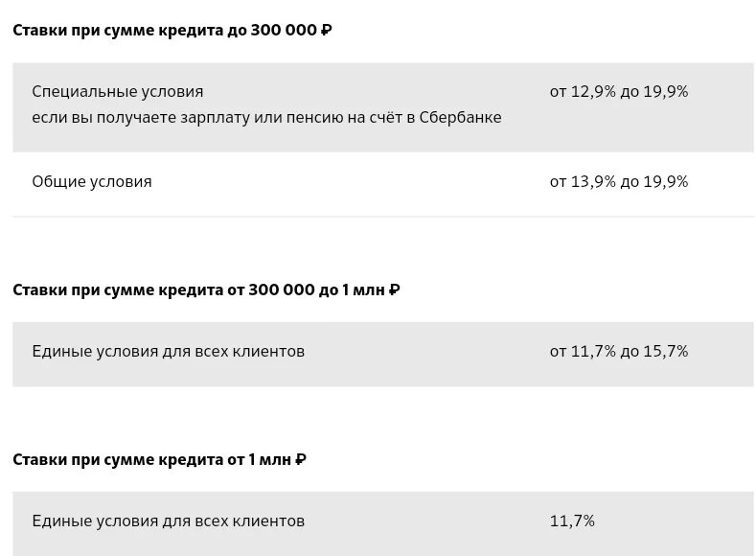The width and height of the screenshot is (756, 556).
Task: Select the 'Общие условия' row label
Action: coord(92,182)
